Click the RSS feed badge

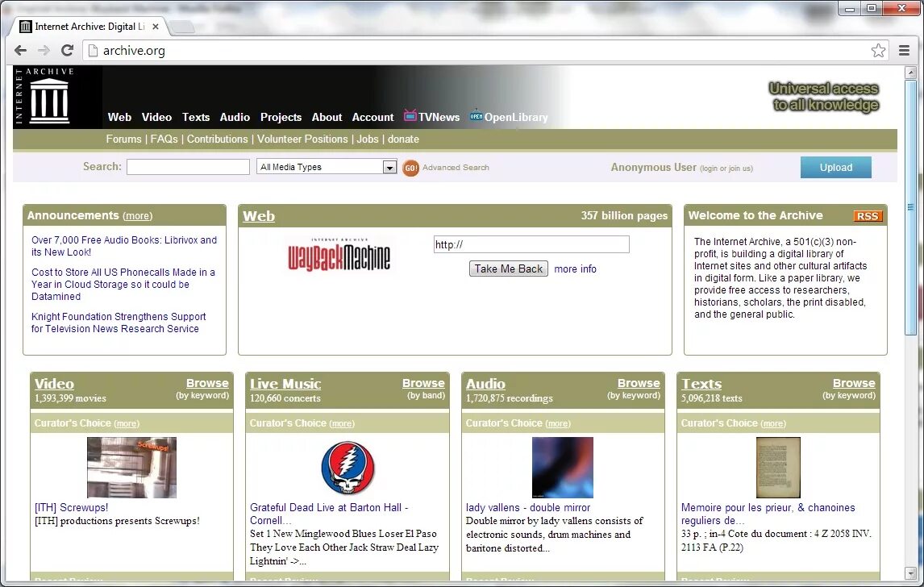click(x=868, y=216)
